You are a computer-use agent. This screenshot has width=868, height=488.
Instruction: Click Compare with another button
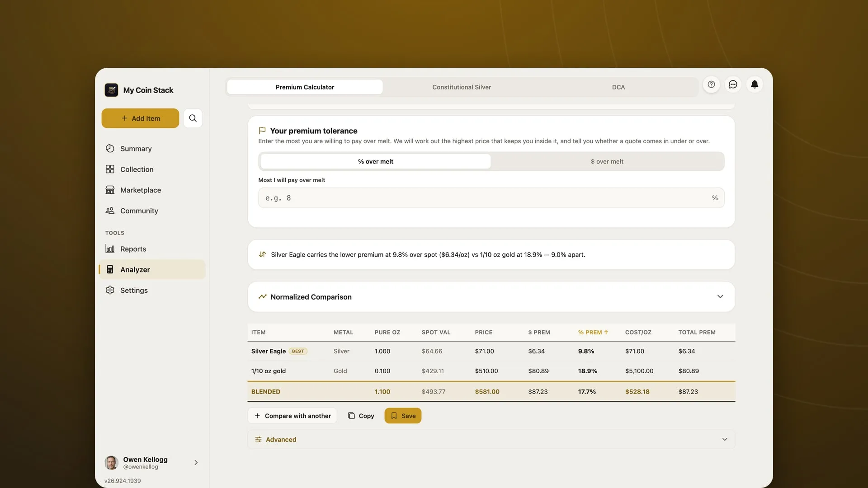coord(292,416)
